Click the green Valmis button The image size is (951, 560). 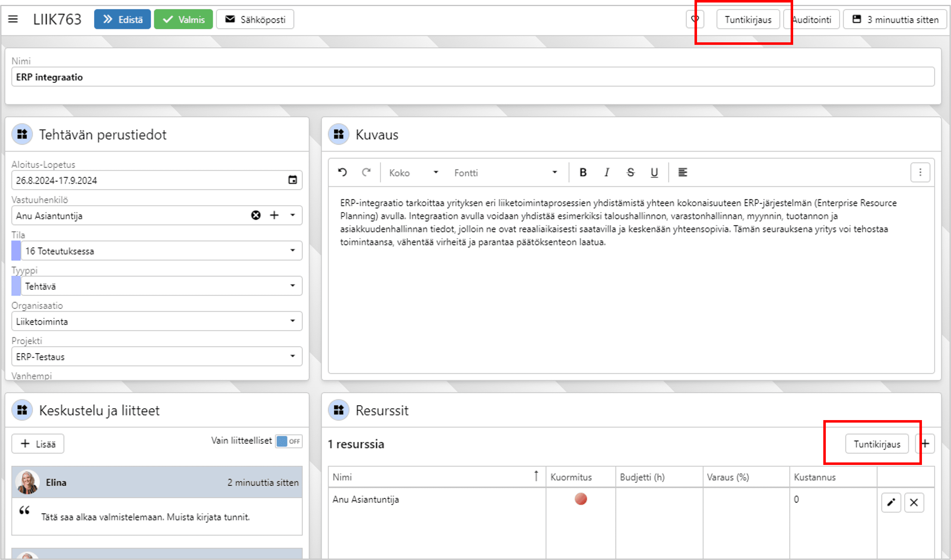click(x=183, y=20)
